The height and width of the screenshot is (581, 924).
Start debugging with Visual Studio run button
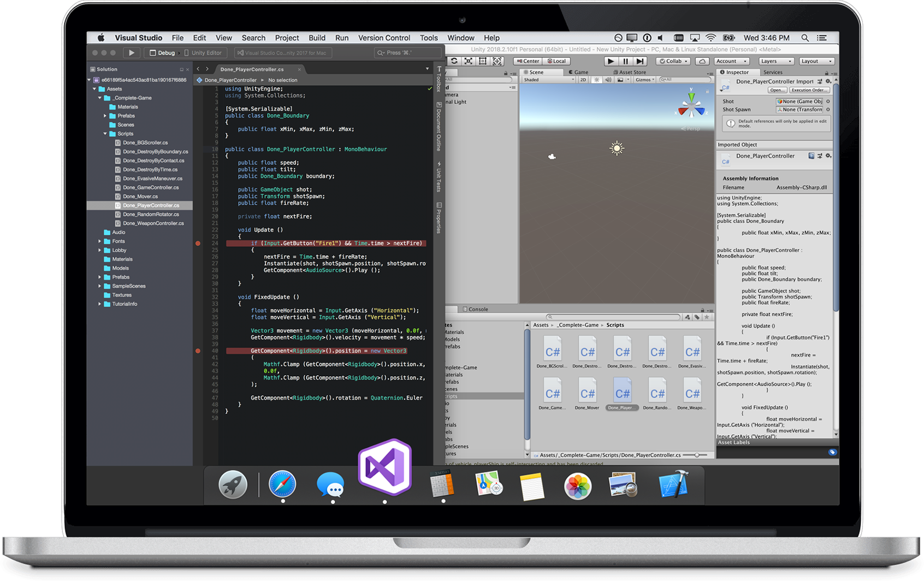pyautogui.click(x=131, y=53)
